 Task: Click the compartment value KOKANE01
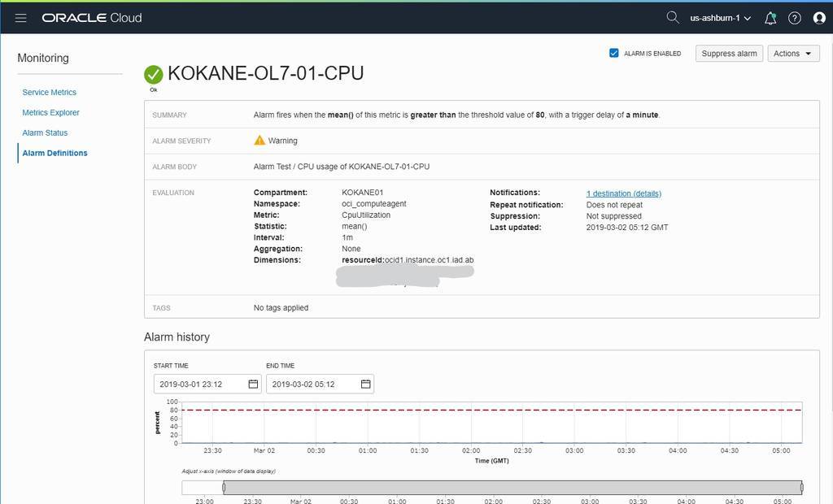362,193
